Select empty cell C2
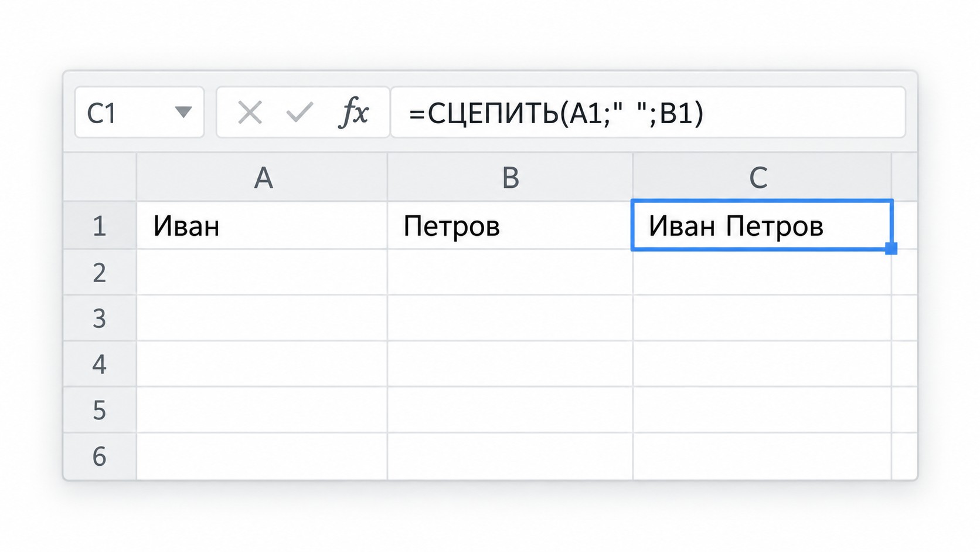The height and width of the screenshot is (552, 980). point(762,272)
